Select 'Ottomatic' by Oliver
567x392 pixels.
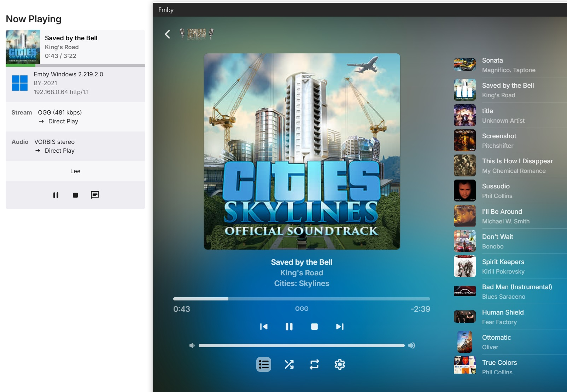pos(496,341)
